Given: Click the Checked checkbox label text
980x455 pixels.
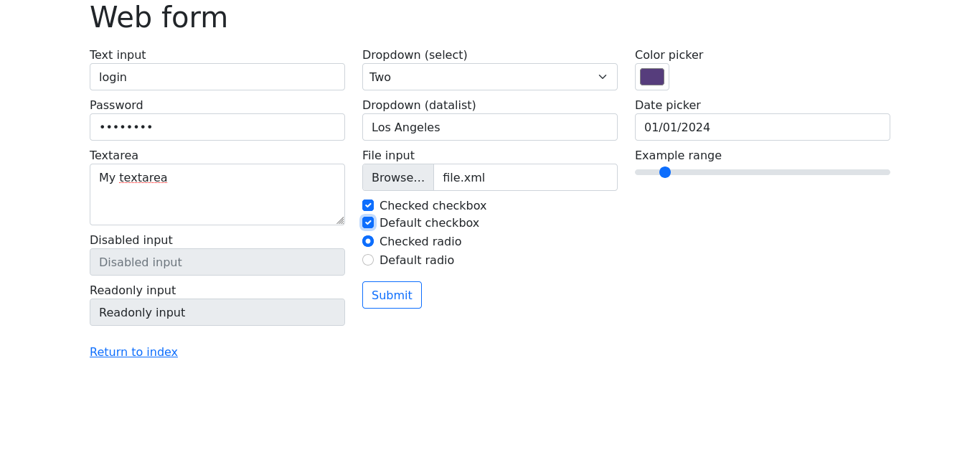Looking at the screenshot, I should (433, 205).
